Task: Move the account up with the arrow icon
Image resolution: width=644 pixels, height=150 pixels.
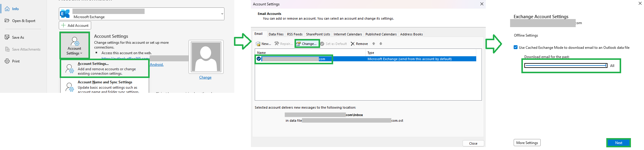Action: (374, 44)
